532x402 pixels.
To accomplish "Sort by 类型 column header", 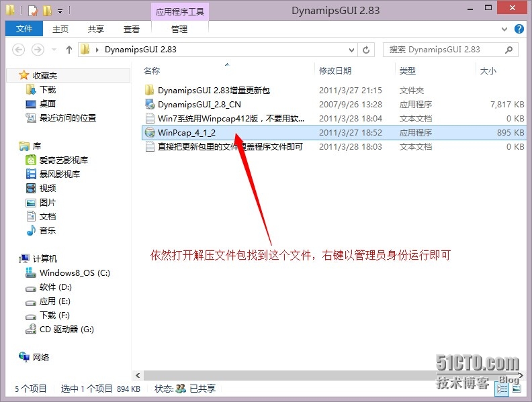I will (407, 71).
